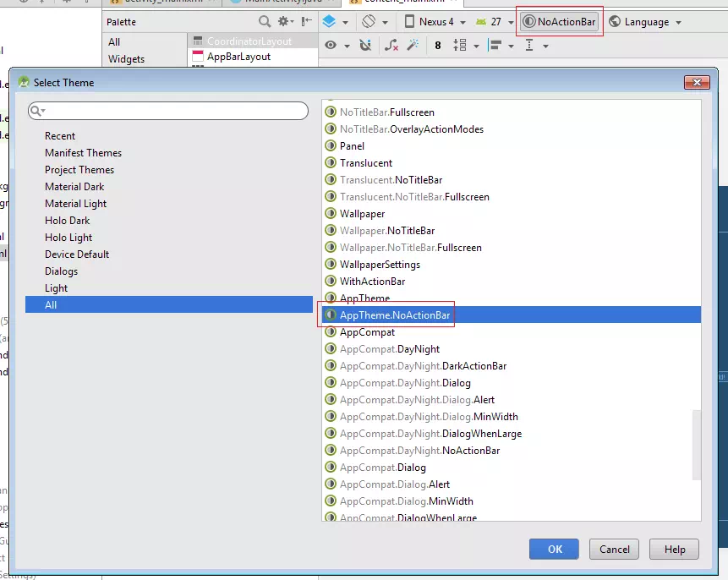Click the NoActionBar theme button

tap(560, 22)
